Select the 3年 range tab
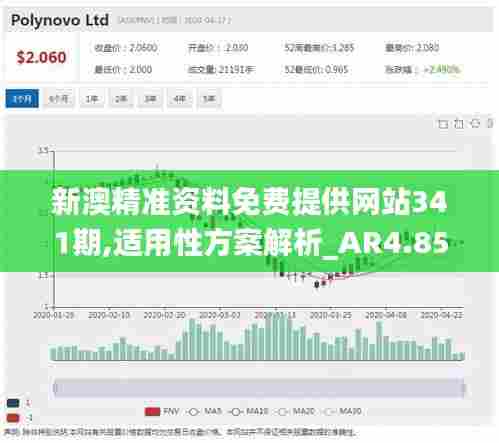 click(150, 99)
